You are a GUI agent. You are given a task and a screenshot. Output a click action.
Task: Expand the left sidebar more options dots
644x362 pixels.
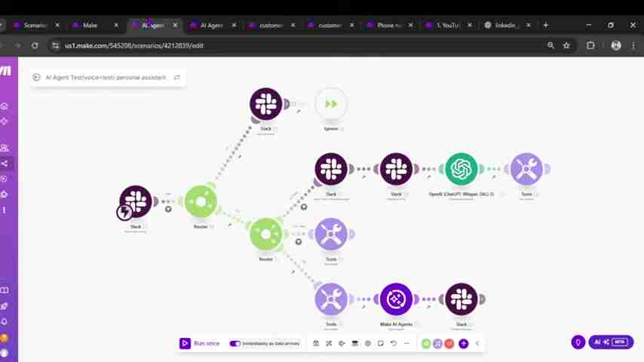coord(5,210)
